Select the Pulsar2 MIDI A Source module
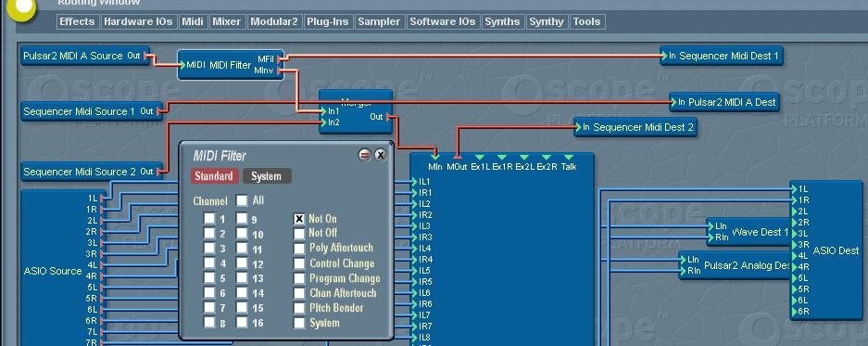The width and height of the screenshot is (868, 346). click(x=85, y=56)
